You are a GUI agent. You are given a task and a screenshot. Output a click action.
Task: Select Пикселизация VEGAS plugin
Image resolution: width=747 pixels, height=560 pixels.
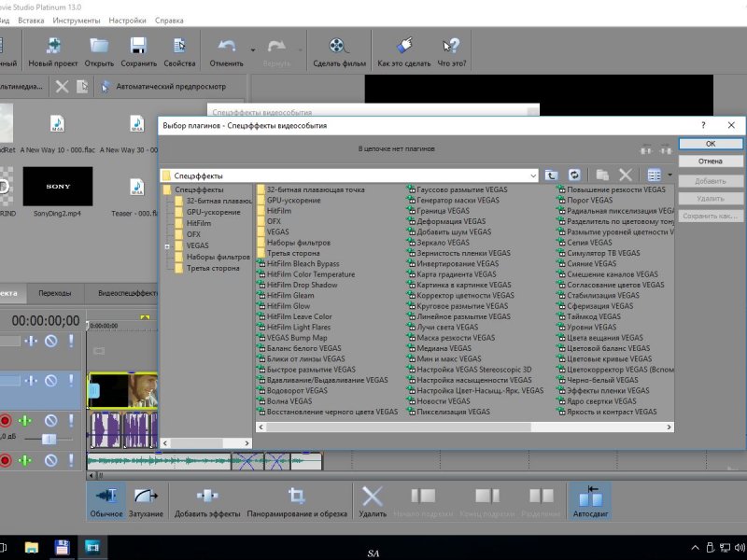448,412
